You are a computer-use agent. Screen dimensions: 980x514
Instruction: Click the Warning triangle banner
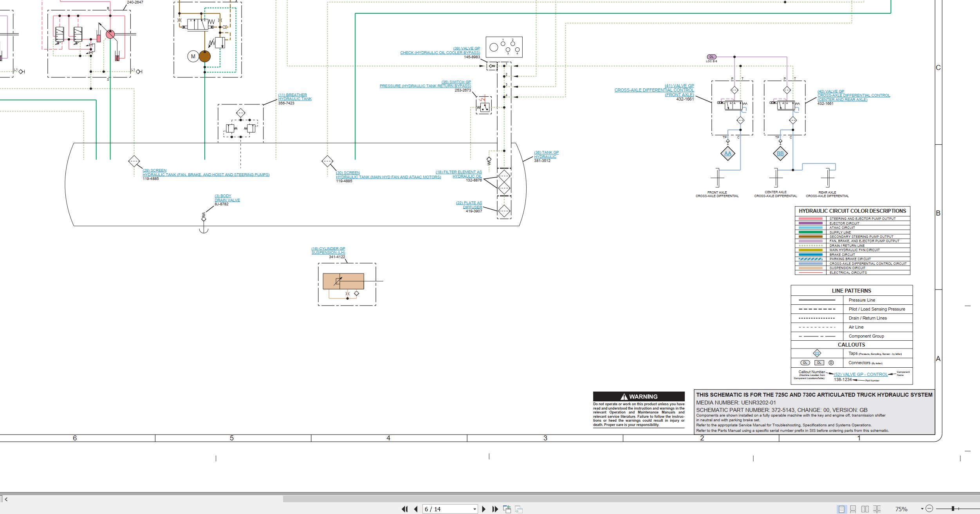click(639, 396)
